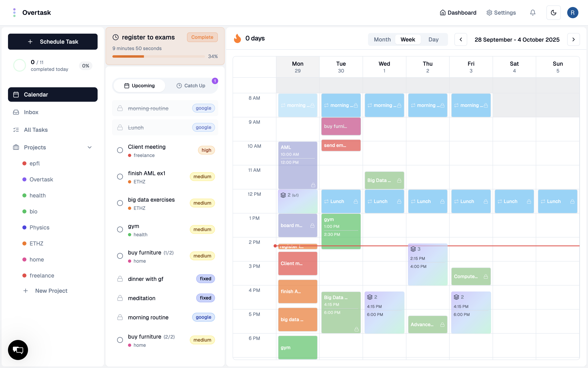Collapse the Projects list chevron
Viewport: 588px width, 368px height.
coord(89,148)
